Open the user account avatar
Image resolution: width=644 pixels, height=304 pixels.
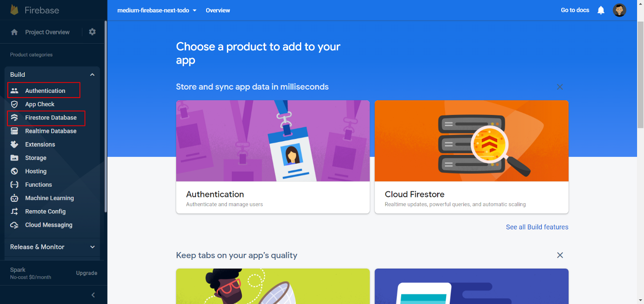pos(619,10)
